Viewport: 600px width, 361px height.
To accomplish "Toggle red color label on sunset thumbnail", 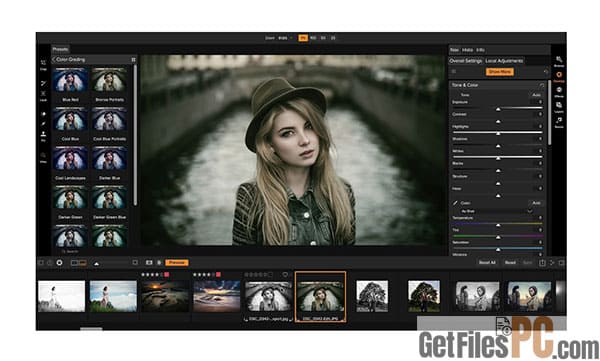I will pos(166,274).
